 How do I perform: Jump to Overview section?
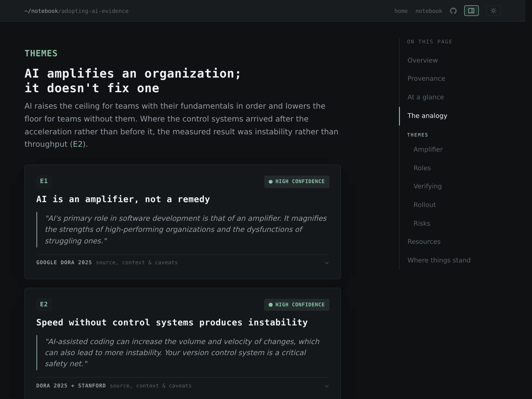(422, 60)
